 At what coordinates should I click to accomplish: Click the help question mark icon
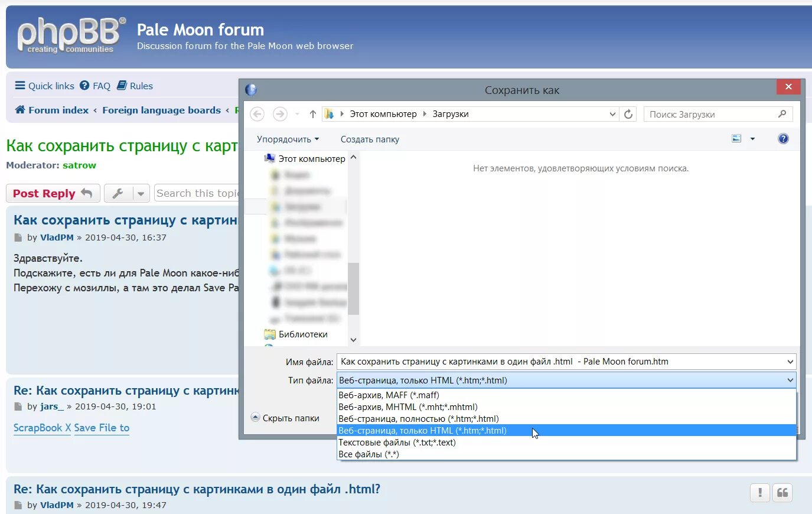783,139
